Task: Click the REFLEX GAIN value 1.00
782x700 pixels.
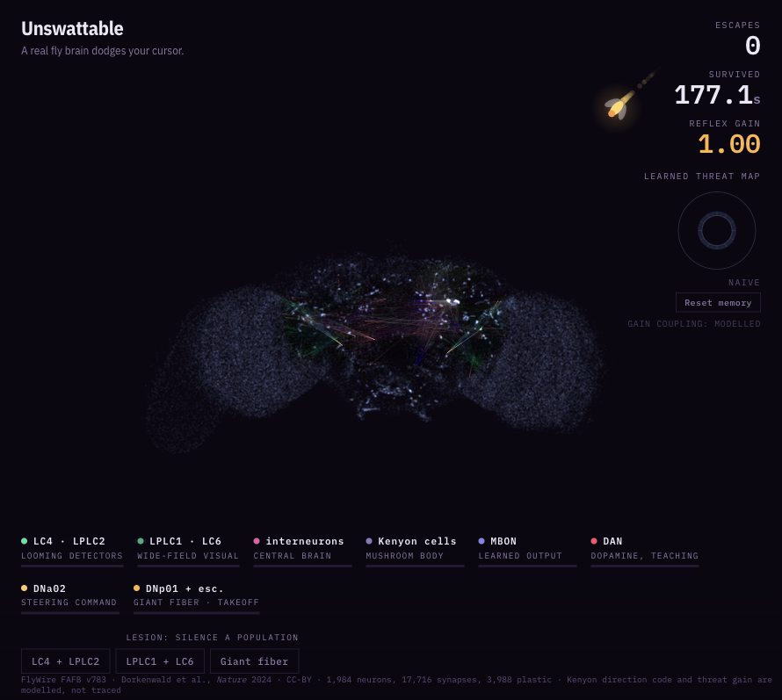Action: (x=729, y=144)
